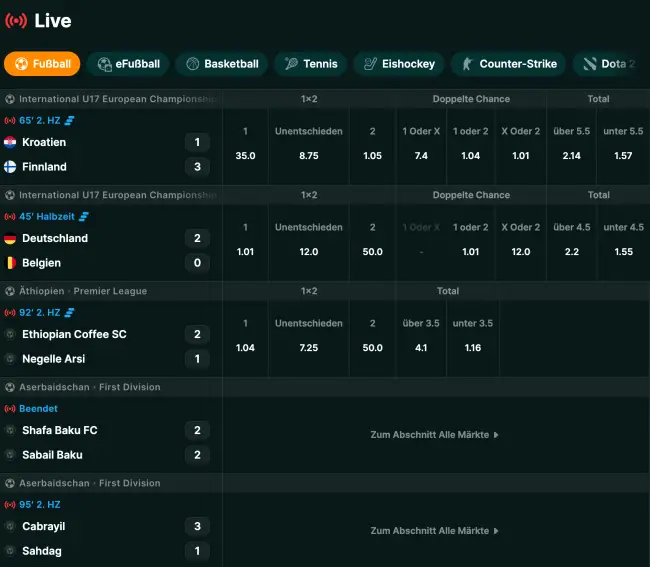Click the football icon beside Äthiopien Premier League
Viewport: 650px width, 567px height.
tap(10, 291)
